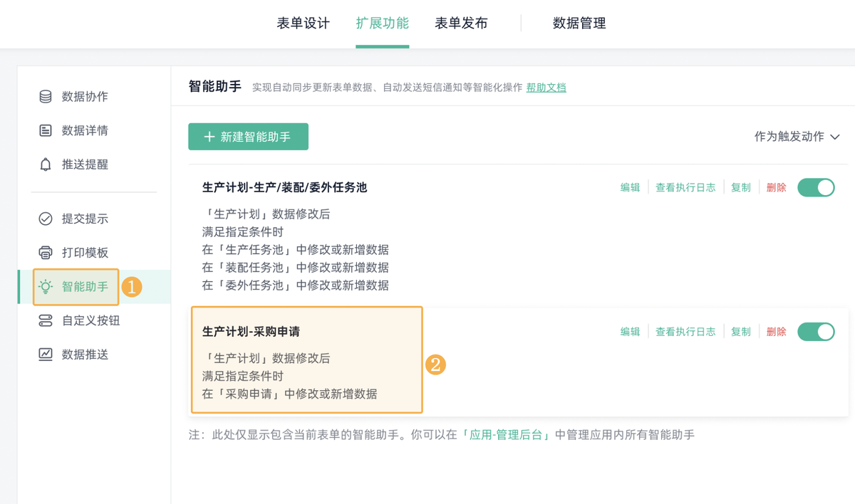Click 编辑 for 生产计划-采购申请 assistant
855x504 pixels.
coord(630,332)
